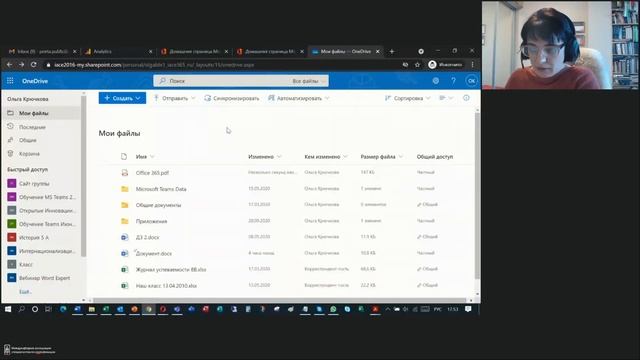640x360 pixels.
Task: Open the Все файлы search scope dropdown
Action: click(x=309, y=81)
